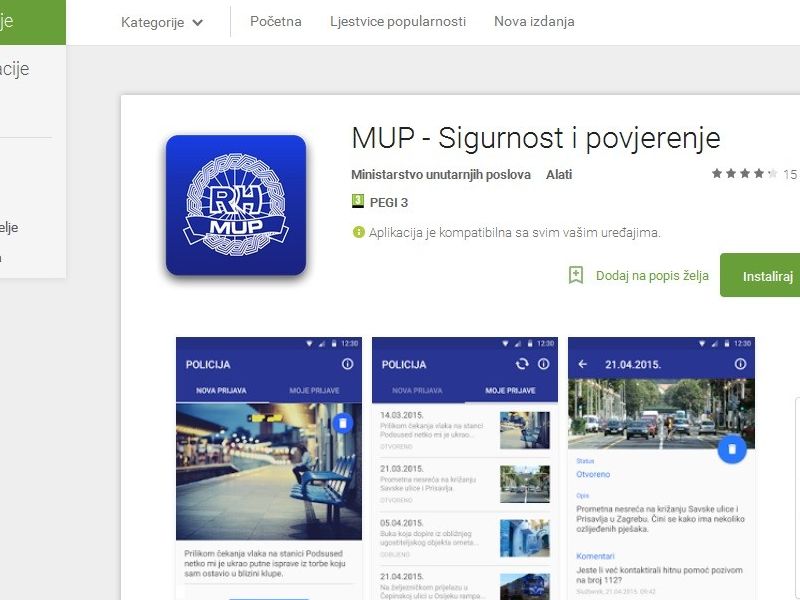
Task: Open the Početna tab
Action: click(276, 21)
